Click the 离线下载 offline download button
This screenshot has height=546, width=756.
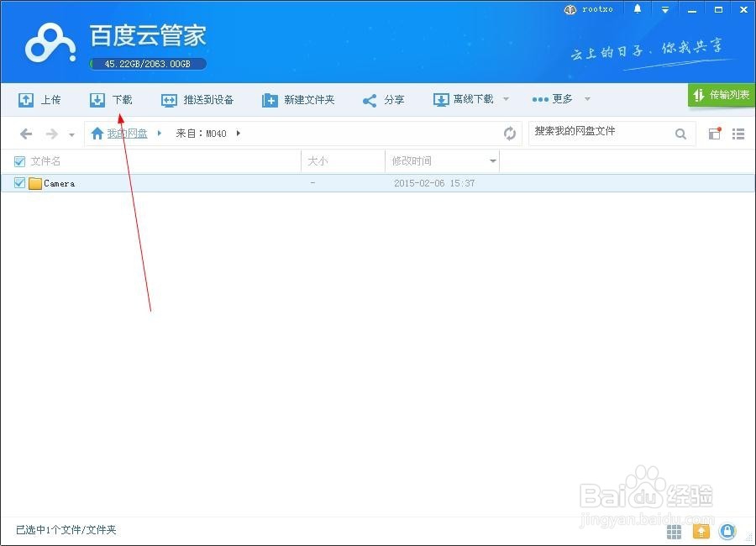point(464,99)
